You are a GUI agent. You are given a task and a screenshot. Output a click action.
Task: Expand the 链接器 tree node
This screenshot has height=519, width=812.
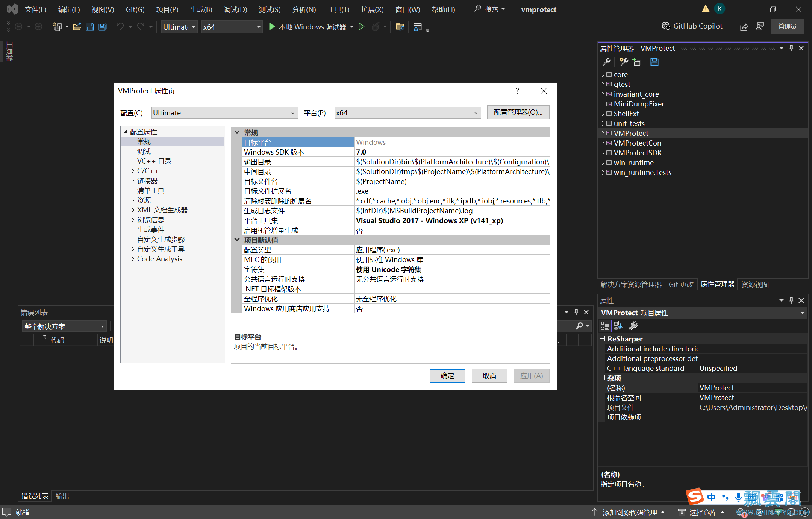click(x=132, y=181)
